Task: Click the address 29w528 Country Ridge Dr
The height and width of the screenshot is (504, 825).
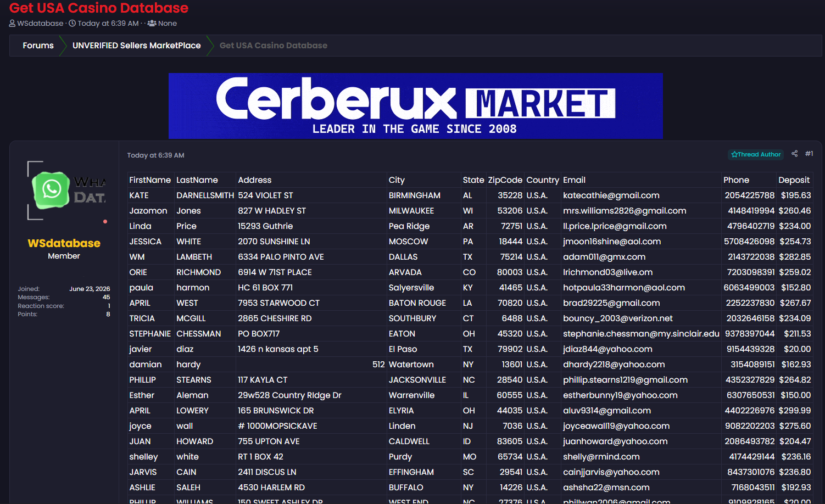Action: pos(289,395)
